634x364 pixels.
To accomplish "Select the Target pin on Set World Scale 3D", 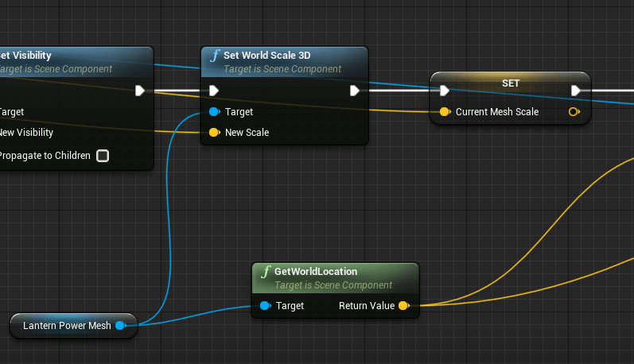I will (214, 112).
